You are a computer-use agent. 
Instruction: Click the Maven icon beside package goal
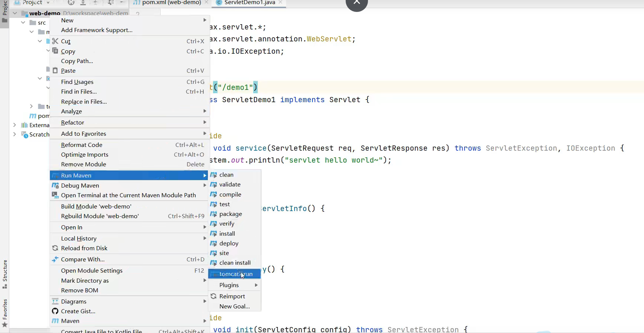click(x=213, y=214)
